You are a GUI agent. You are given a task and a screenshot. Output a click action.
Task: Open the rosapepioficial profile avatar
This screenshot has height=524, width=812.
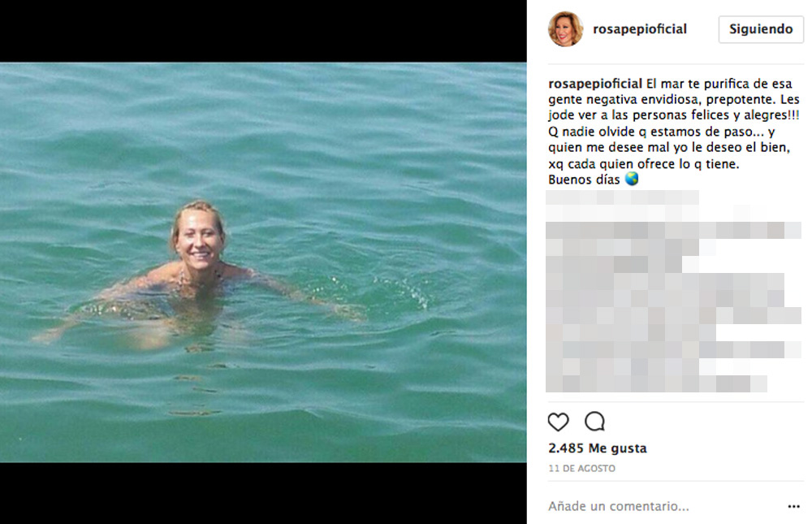[x=565, y=29]
